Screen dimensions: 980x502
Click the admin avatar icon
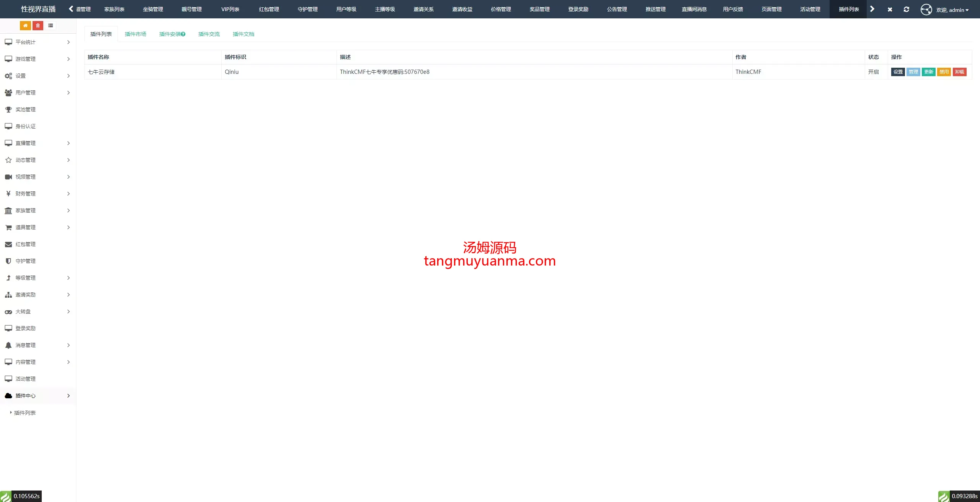click(926, 9)
